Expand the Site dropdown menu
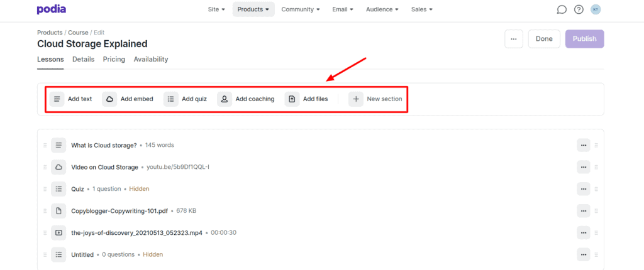 (216, 9)
